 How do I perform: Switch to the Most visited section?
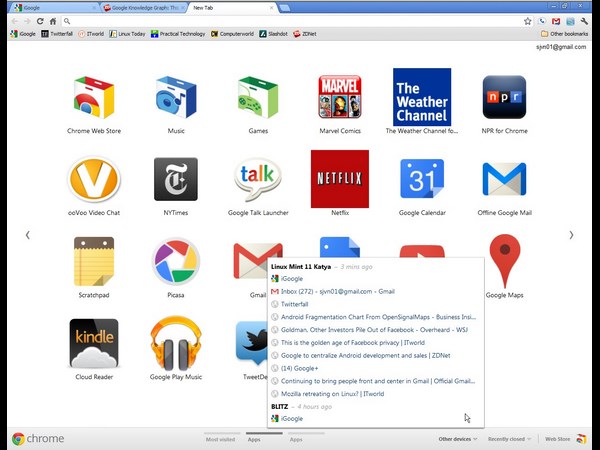[220, 439]
